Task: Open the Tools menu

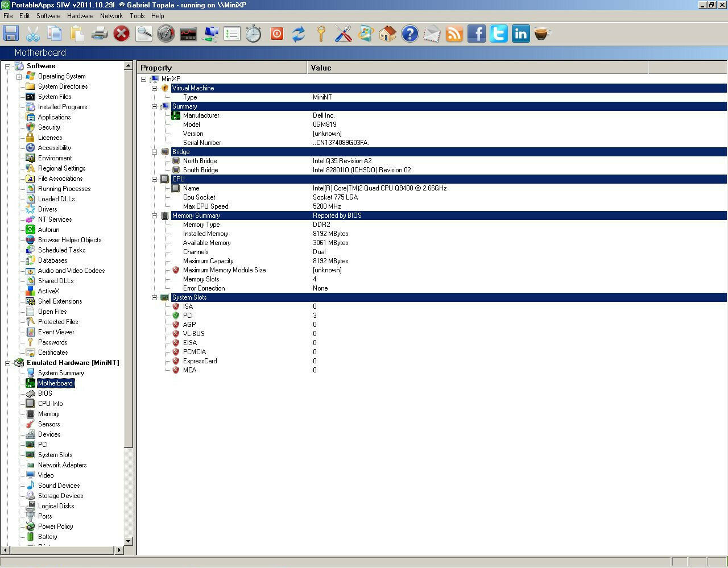Action: tap(137, 16)
